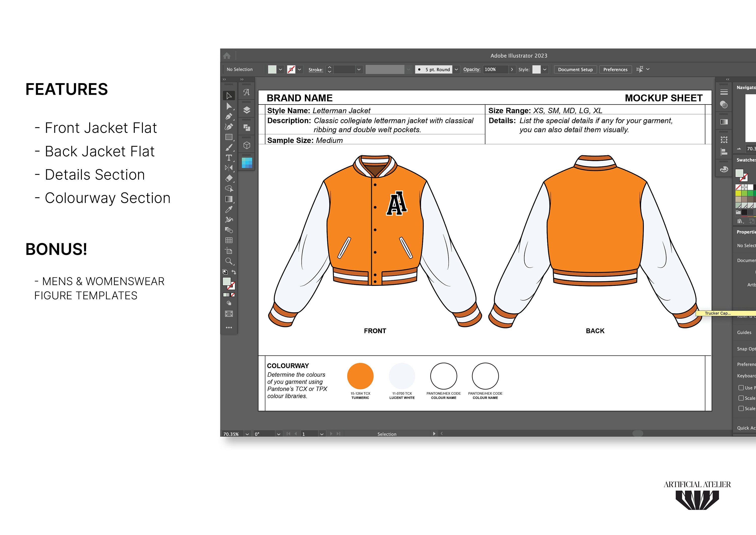Select the Direct Selection tool

(x=229, y=106)
